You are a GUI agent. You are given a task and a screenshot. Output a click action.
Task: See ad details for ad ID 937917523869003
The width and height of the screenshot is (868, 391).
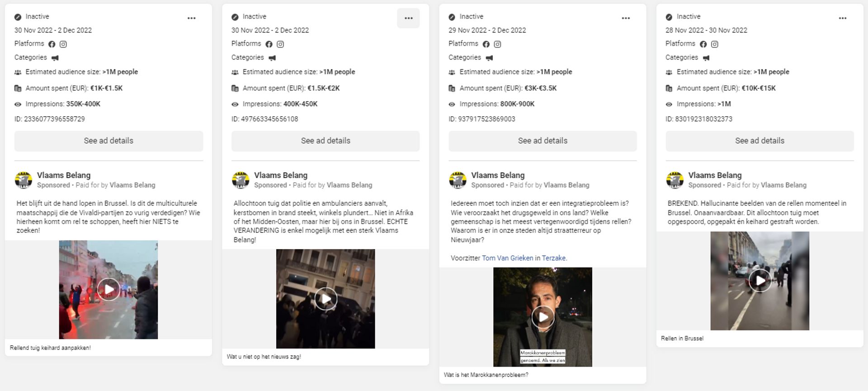click(542, 141)
